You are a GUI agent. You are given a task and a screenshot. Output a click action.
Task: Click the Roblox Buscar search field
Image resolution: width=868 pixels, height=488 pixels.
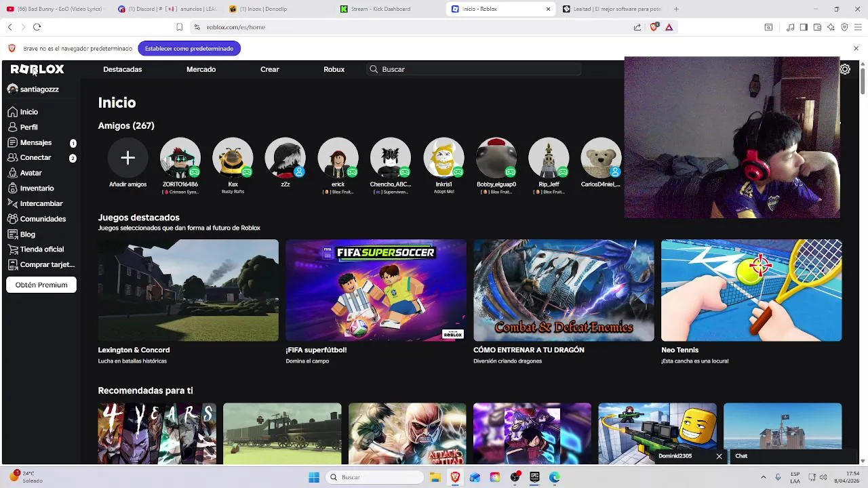(473, 69)
